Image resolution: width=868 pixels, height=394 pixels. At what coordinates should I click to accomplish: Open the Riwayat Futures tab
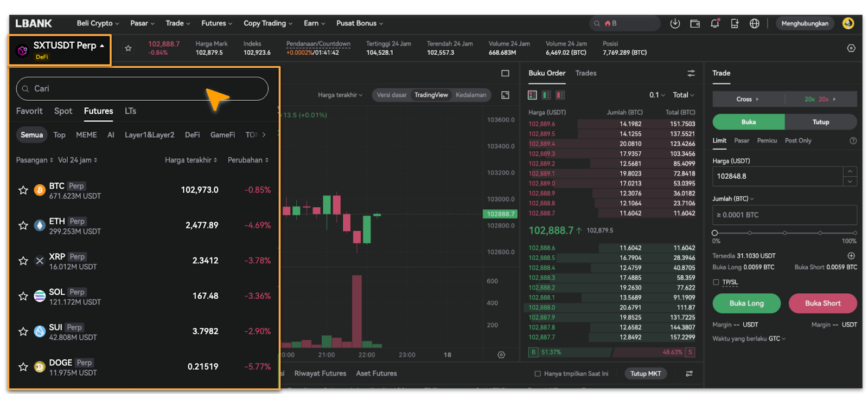320,373
